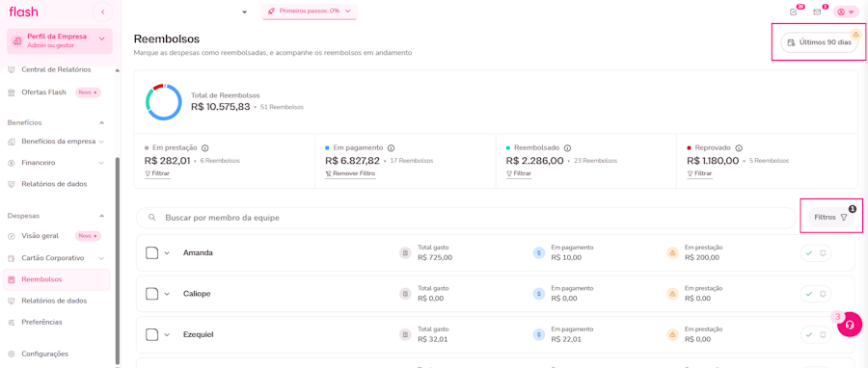Click the bell reminder icon in Caliope's row
This screenshot has width=868, height=368.
pos(824,294)
